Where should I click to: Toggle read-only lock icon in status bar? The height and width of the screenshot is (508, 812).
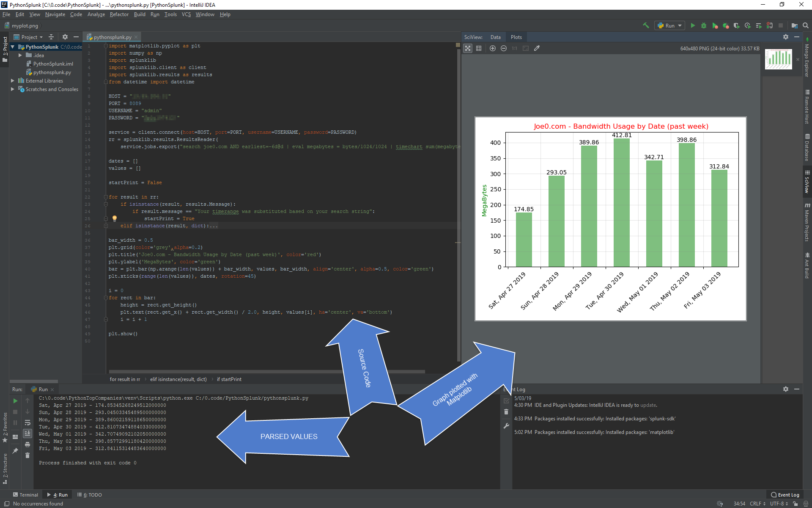tap(796, 504)
